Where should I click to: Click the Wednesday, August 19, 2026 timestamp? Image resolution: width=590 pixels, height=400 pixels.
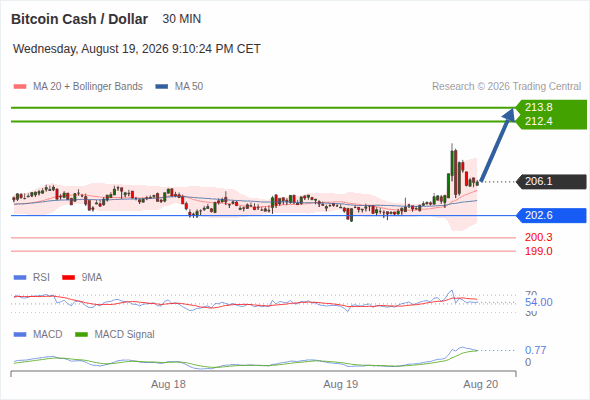click(137, 49)
